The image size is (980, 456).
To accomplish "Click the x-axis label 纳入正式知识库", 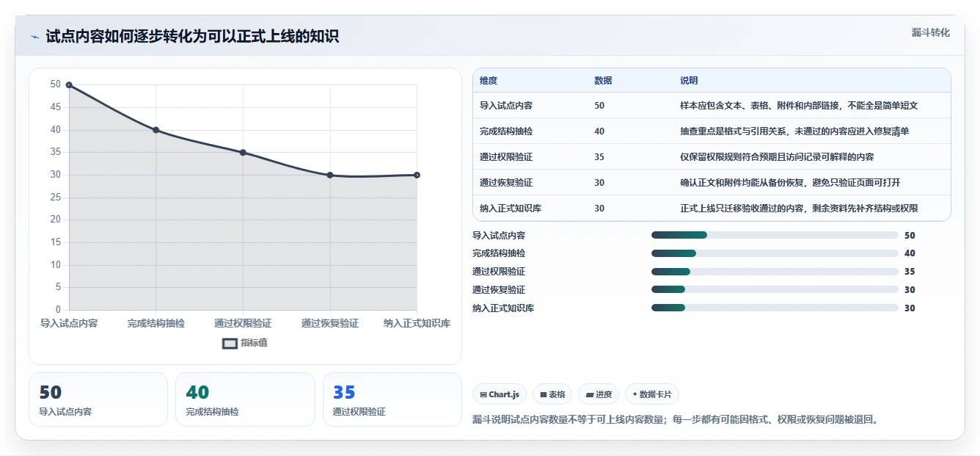I will click(x=417, y=323).
